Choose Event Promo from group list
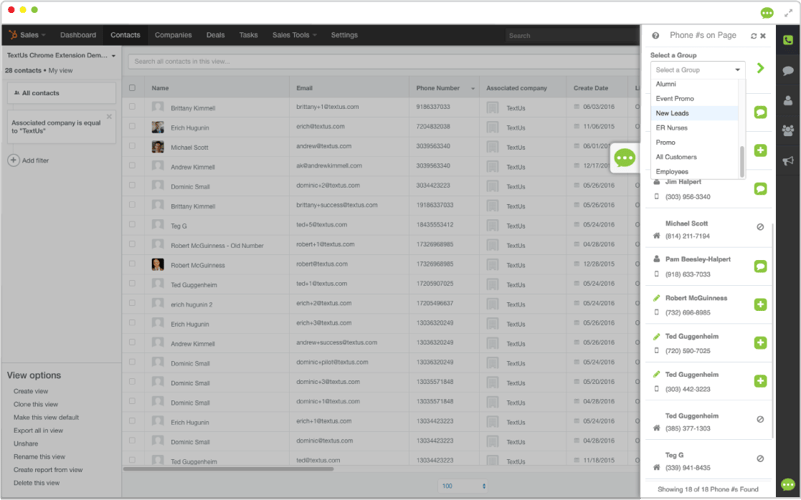Viewport: 801px width, 500px height. (695, 99)
